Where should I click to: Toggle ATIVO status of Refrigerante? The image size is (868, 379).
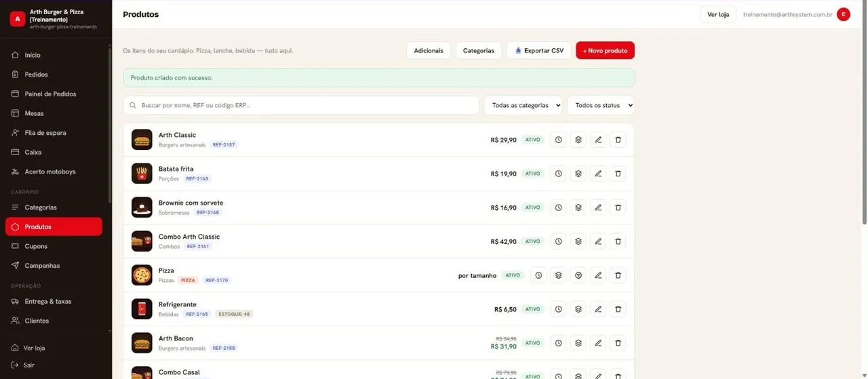[533, 309]
